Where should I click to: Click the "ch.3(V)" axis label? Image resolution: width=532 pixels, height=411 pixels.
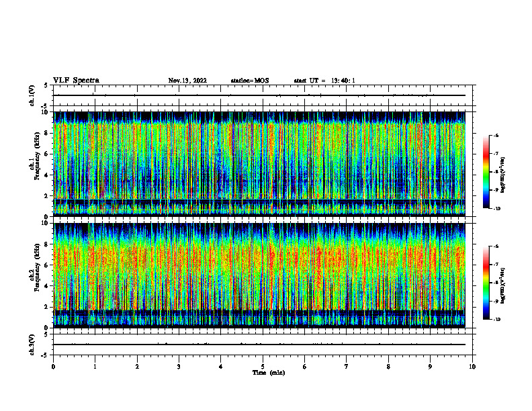coord(32,345)
